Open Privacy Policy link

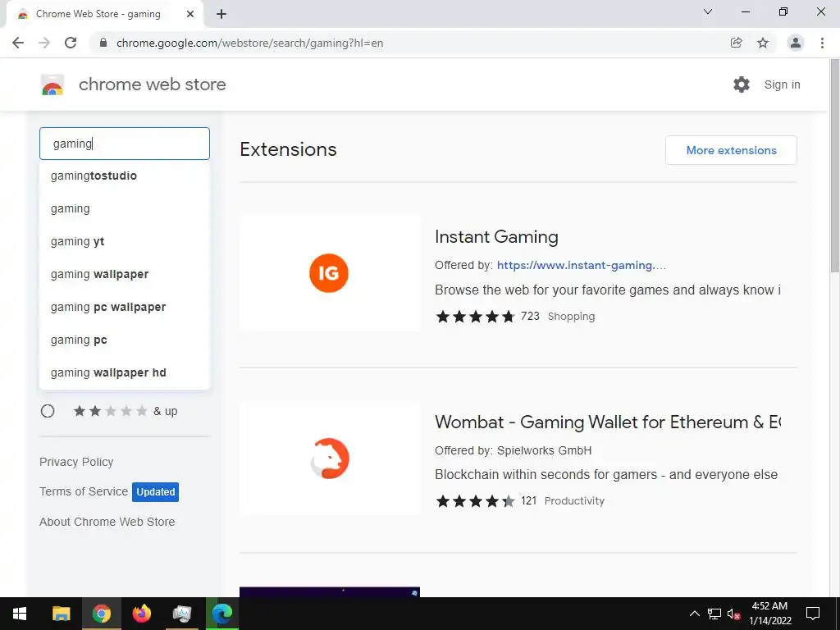point(76,462)
